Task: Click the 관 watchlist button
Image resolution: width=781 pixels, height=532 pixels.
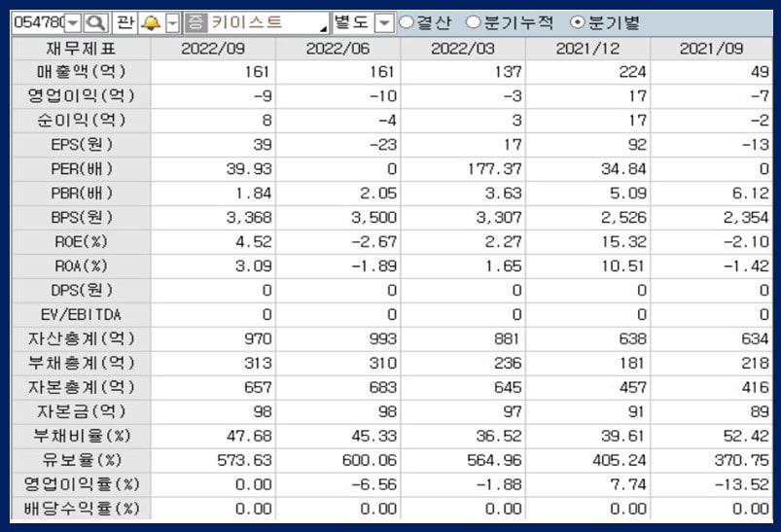Action: (x=125, y=22)
